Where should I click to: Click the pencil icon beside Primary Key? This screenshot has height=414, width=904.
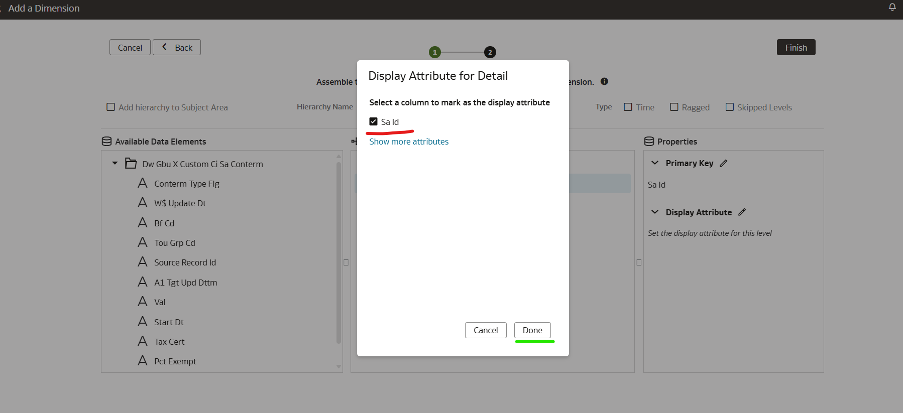724,163
